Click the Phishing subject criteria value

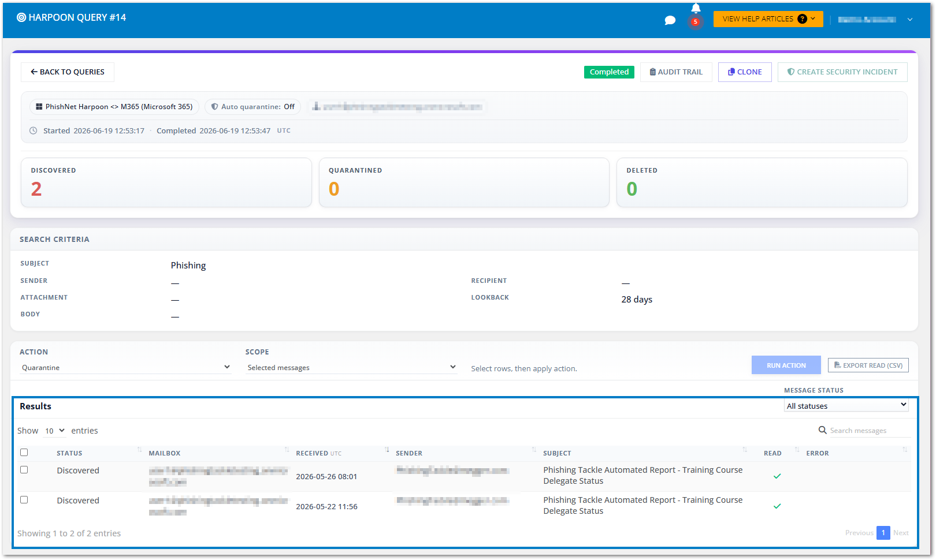tap(188, 266)
